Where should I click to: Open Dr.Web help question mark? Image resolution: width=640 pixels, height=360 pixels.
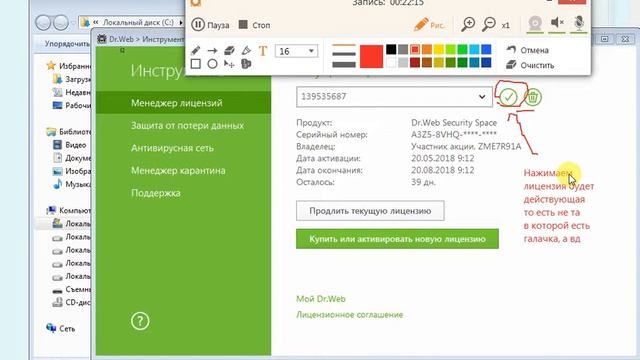(140, 321)
